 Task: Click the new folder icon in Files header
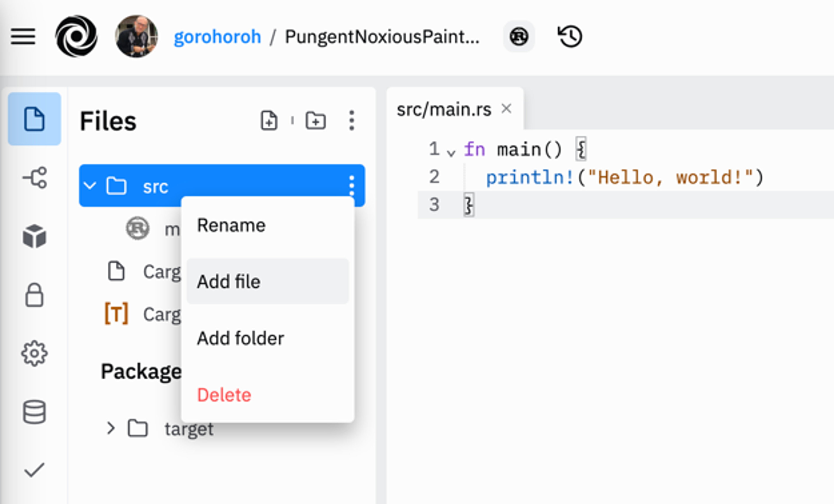(x=315, y=120)
